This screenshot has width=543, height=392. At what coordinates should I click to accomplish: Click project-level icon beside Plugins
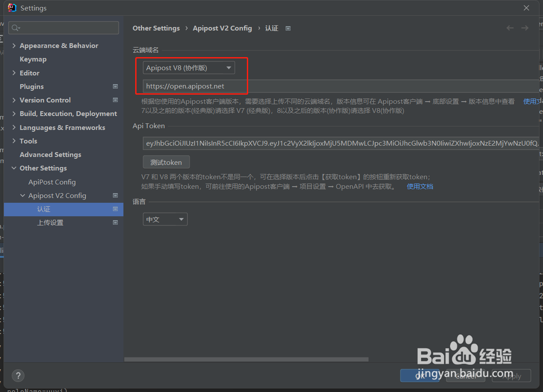click(115, 86)
